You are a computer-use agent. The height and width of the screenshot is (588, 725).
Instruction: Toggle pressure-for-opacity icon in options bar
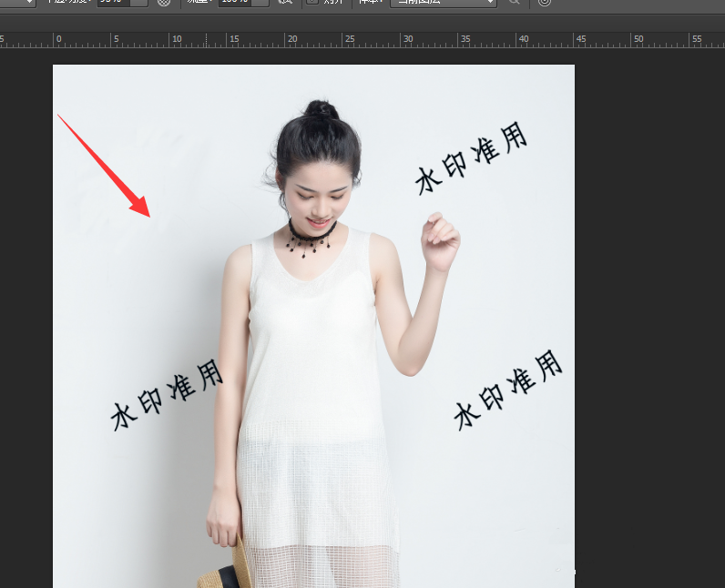point(164,3)
